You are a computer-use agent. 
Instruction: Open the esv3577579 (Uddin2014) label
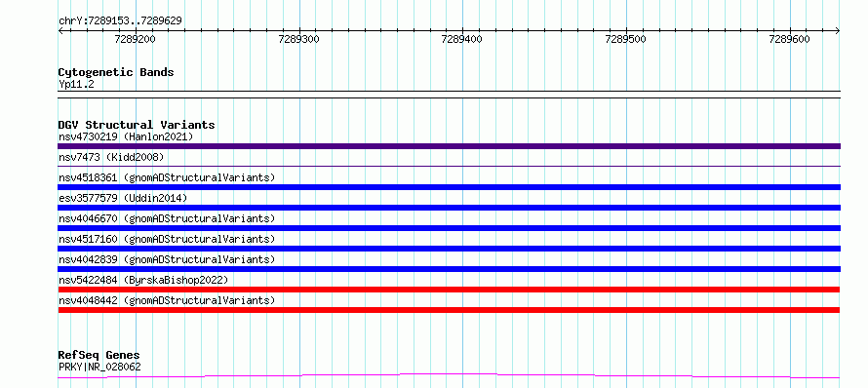click(123, 198)
